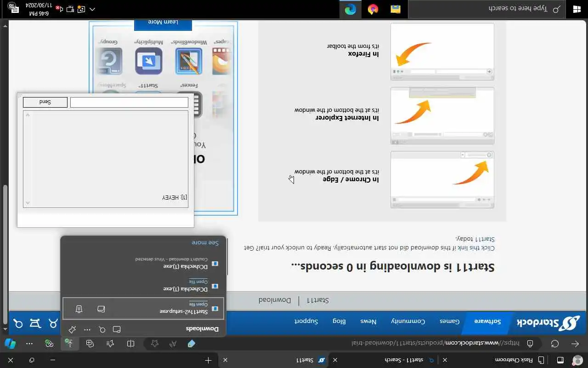Viewport: 588px width, 368px height.
Task: Go to the News page
Action: (x=368, y=322)
